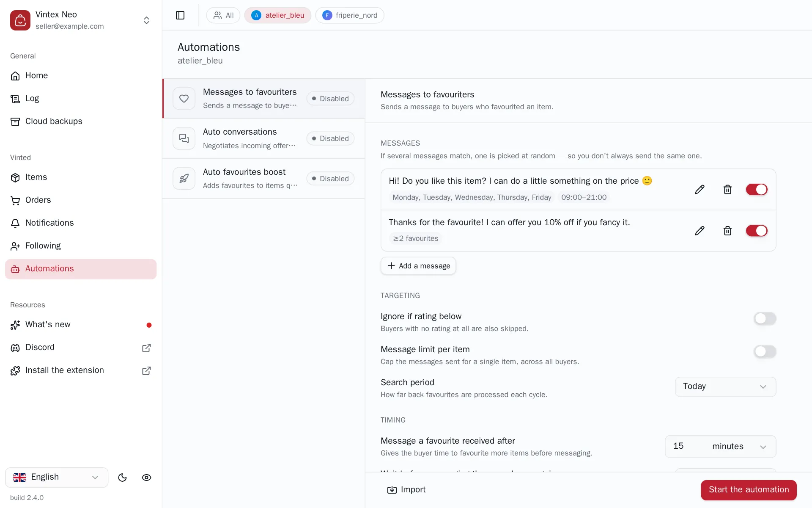Switch to the friperie_nord account tab
The height and width of the screenshot is (508, 812).
pyautogui.click(x=350, y=15)
